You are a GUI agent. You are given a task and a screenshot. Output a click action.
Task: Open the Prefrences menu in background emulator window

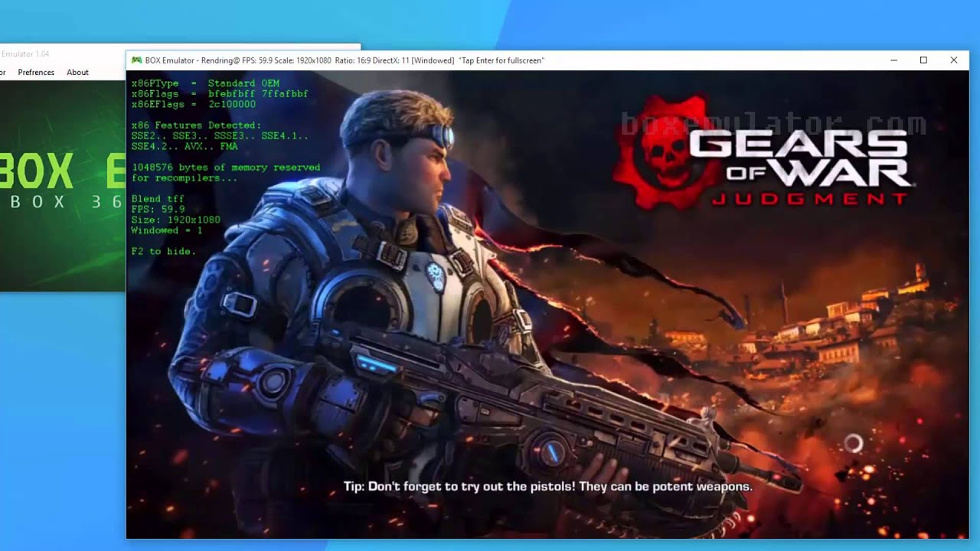click(36, 72)
